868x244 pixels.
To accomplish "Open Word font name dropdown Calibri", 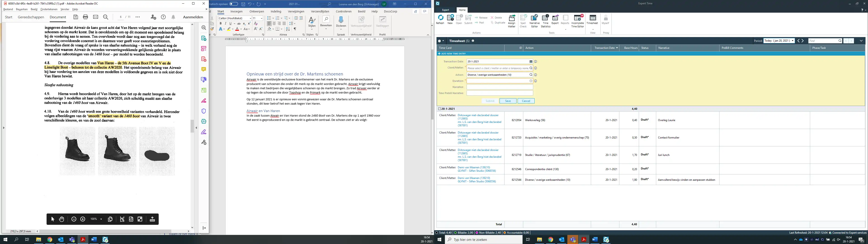I will click(x=250, y=18).
